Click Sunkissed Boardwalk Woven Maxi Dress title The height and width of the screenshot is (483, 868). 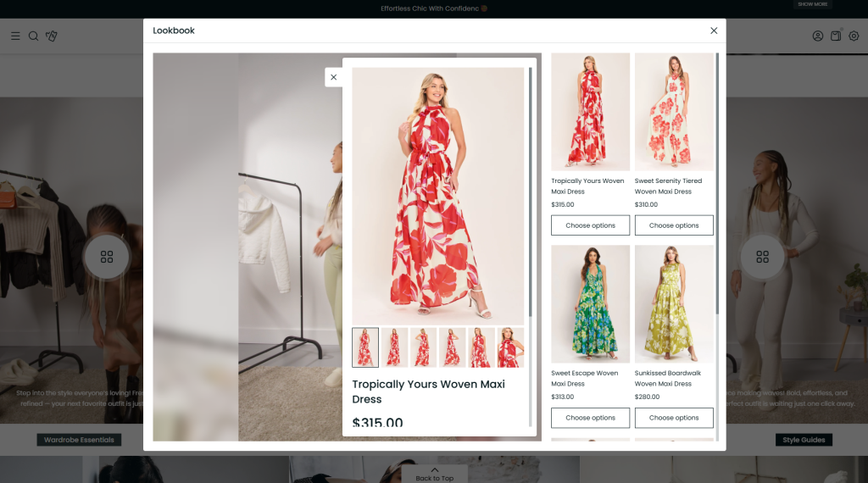[668, 379]
